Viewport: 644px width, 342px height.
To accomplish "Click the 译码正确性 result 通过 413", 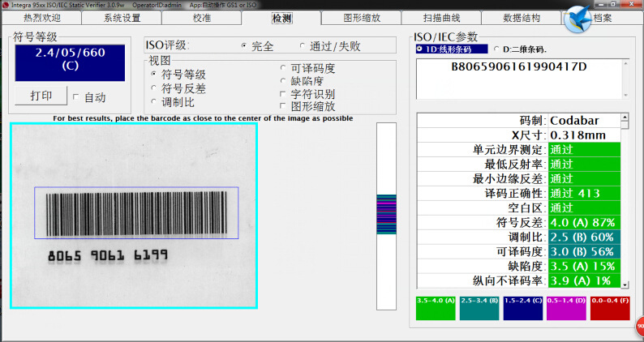I will [585, 194].
